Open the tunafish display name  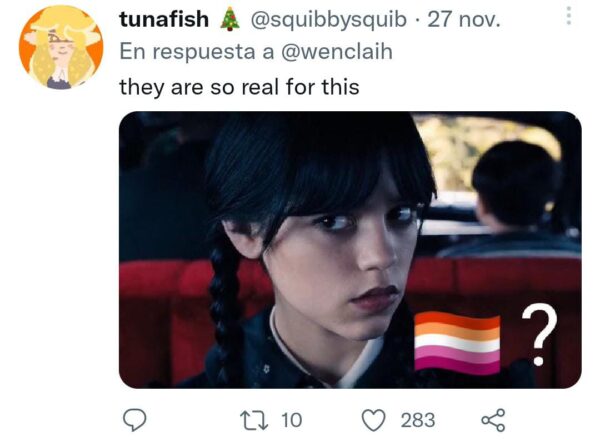(164, 19)
